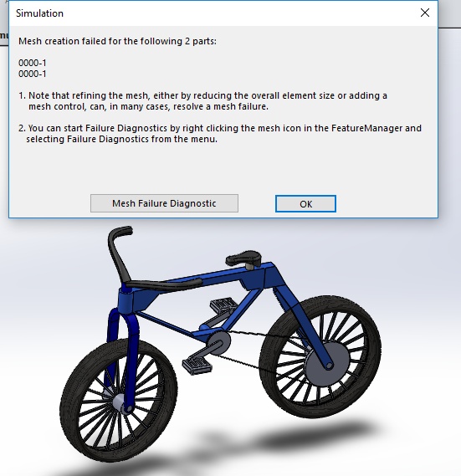Close the Simulation dialog with X

pyautogui.click(x=425, y=13)
